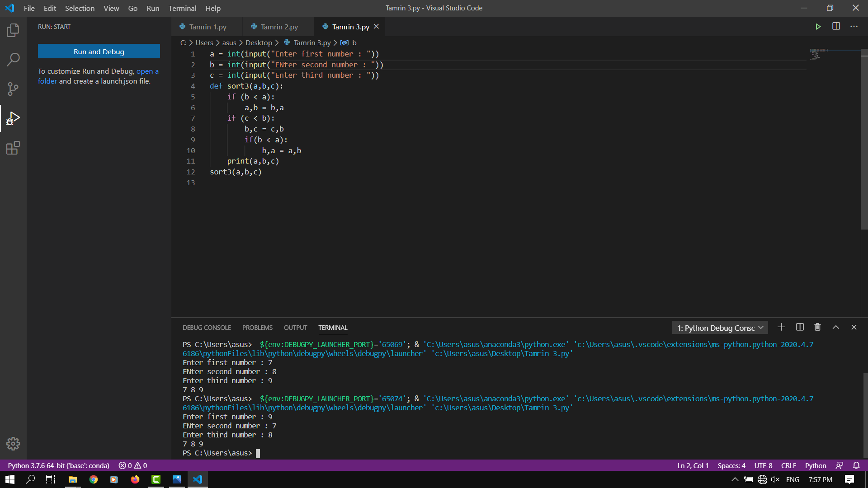This screenshot has width=868, height=488.
Task: Switch to Tamrin 1.py tab
Action: (x=207, y=27)
